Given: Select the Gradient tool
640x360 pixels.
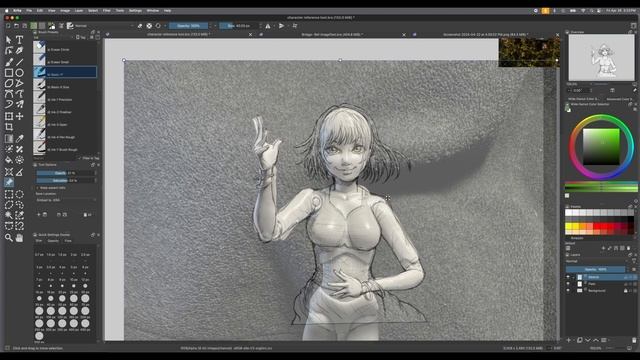Looking at the screenshot, I should 9,139.
